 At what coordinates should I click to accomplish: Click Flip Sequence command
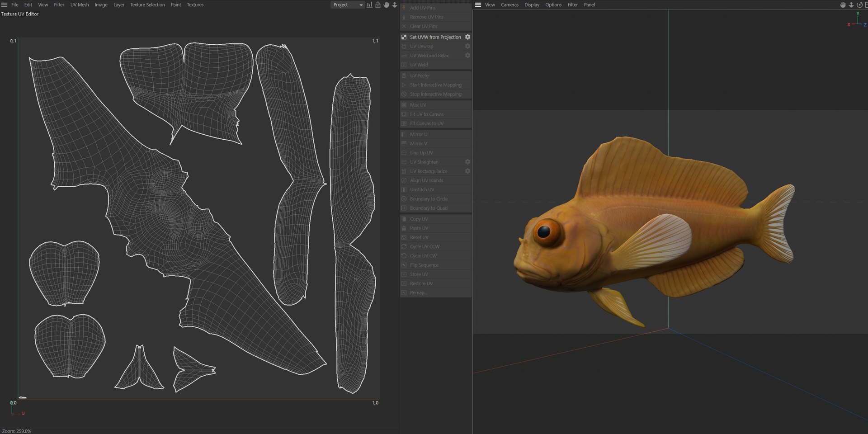436,265
